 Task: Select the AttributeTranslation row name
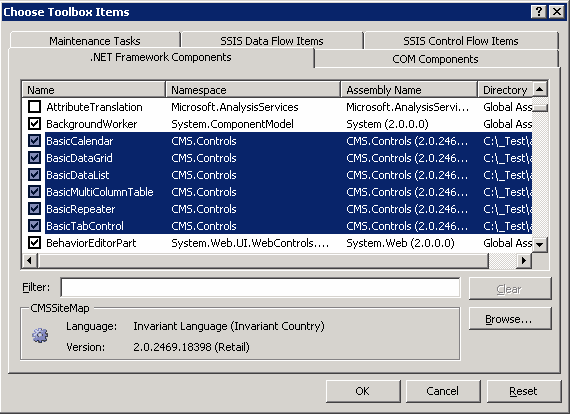pyautogui.click(x=94, y=107)
